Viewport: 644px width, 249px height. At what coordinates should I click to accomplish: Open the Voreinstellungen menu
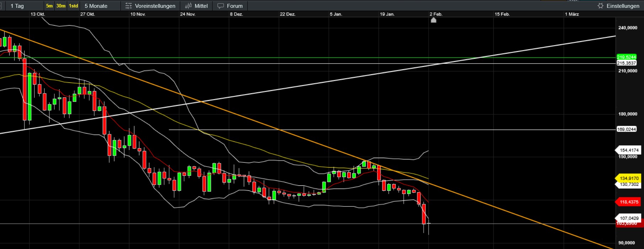(155, 6)
